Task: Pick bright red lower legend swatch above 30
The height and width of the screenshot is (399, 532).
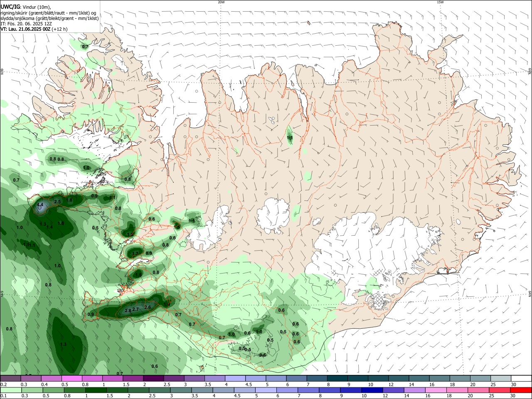Action: (520, 390)
